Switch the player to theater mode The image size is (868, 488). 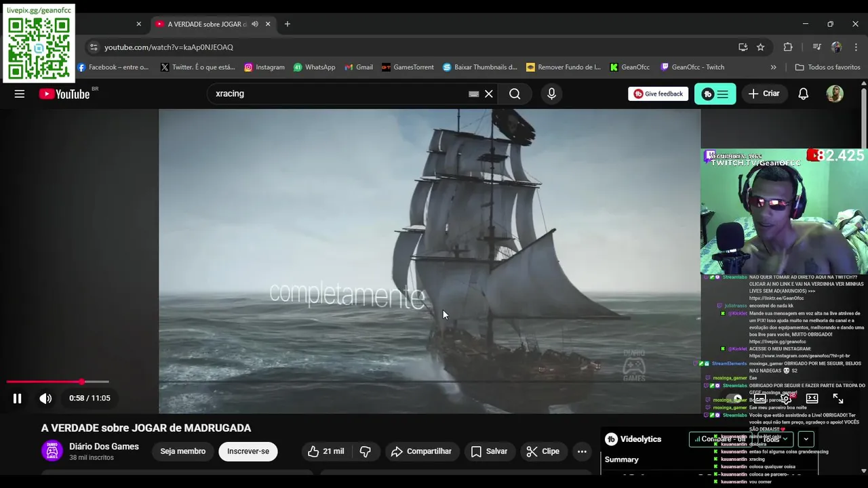click(x=812, y=399)
